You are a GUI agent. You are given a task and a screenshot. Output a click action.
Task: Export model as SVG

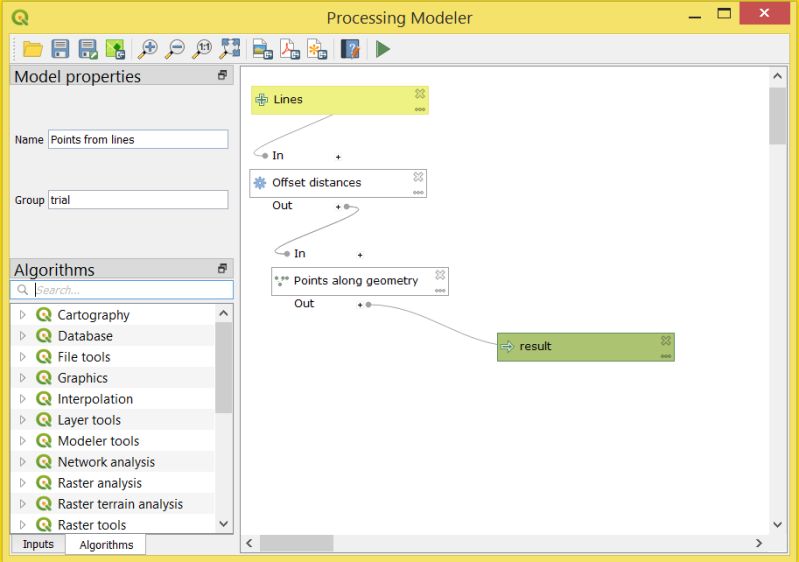(x=317, y=49)
